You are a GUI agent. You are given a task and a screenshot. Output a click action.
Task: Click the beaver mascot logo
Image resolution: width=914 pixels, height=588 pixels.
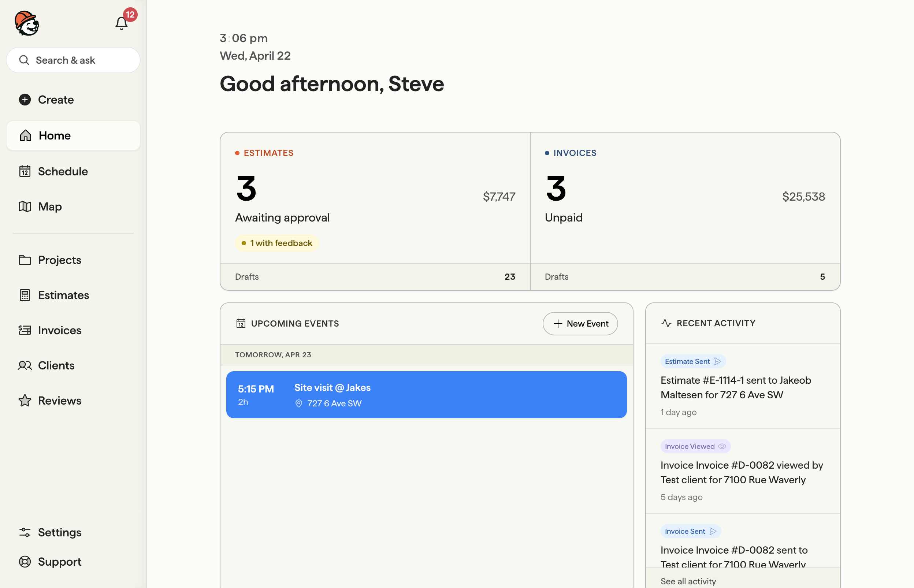[27, 23]
